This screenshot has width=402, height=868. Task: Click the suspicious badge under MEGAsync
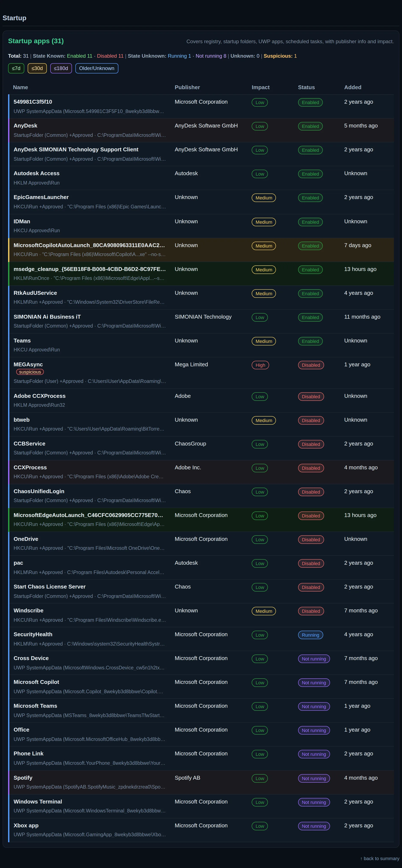click(30, 372)
